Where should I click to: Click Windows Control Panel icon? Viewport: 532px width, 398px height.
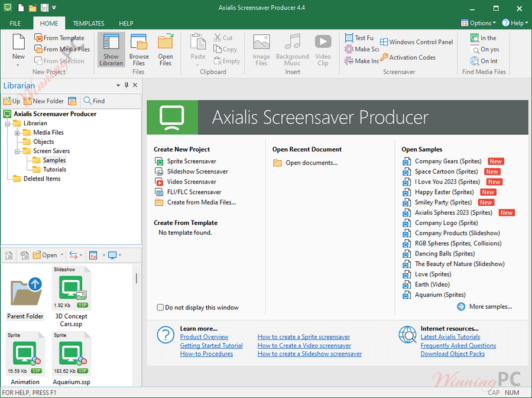(384, 42)
